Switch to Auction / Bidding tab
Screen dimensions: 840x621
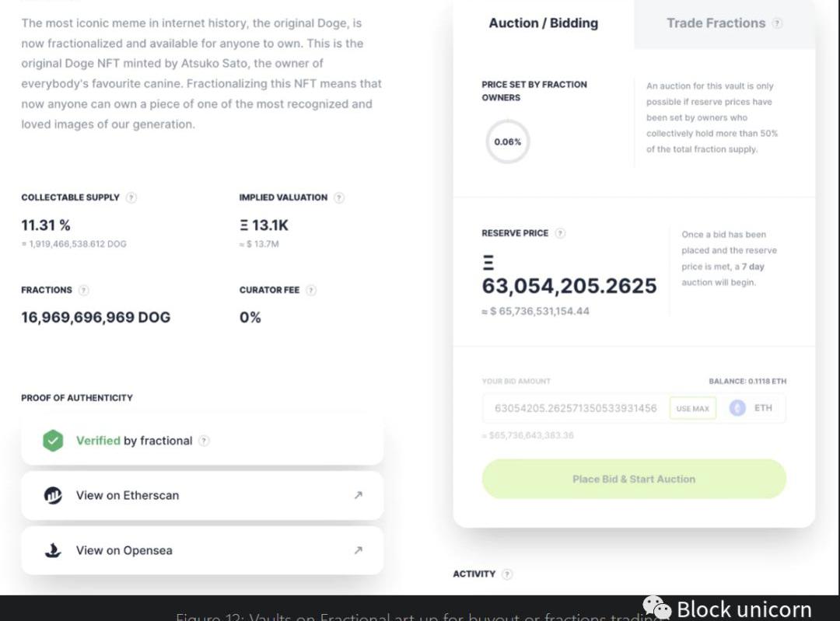[x=543, y=23]
